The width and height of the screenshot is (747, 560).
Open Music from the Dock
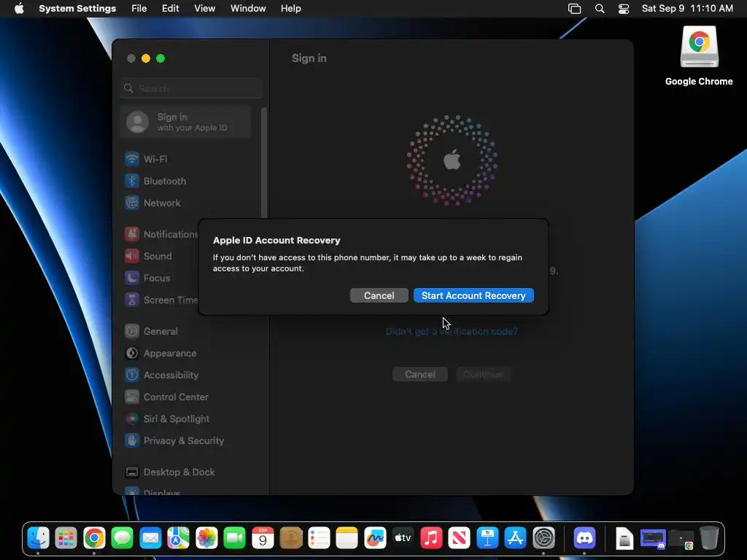pos(431,538)
